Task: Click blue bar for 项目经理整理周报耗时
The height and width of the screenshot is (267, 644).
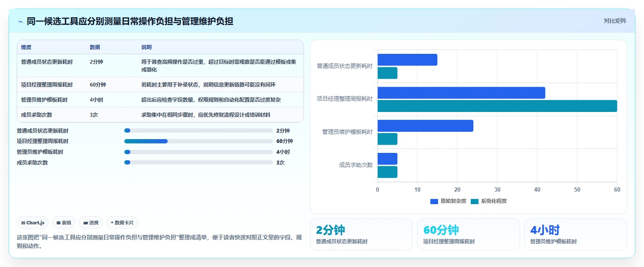Action: pos(461,93)
